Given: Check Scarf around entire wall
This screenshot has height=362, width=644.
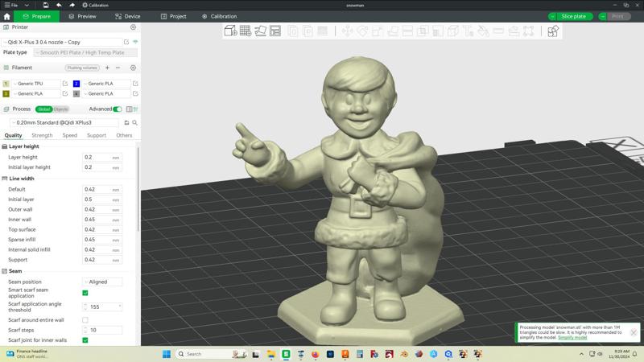Looking at the screenshot, I should click(x=85, y=319).
